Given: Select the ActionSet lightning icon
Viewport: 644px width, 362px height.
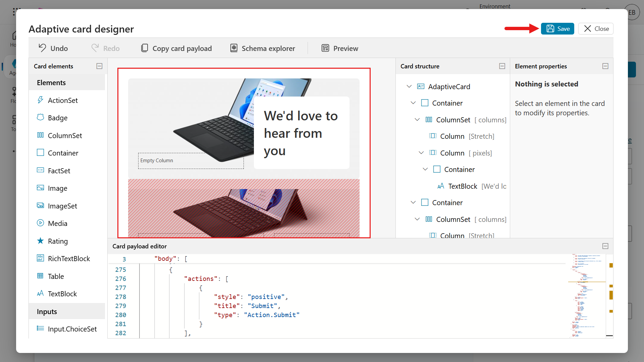Looking at the screenshot, I should point(40,100).
